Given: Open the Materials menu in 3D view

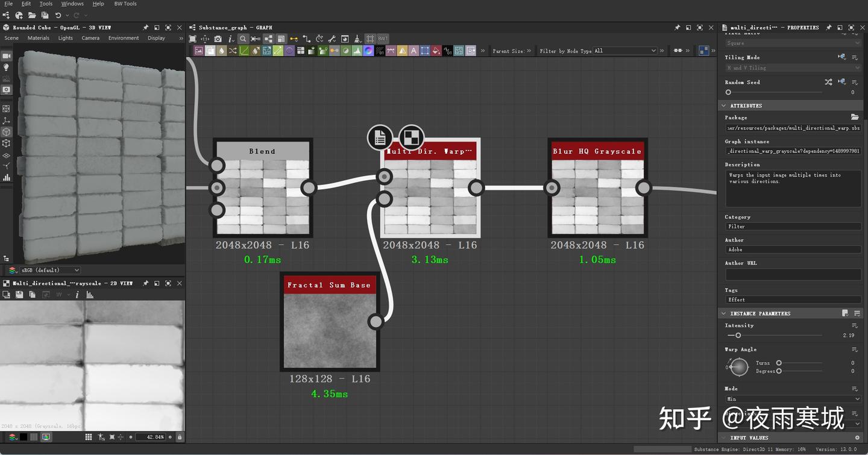Looking at the screenshot, I should coord(39,38).
